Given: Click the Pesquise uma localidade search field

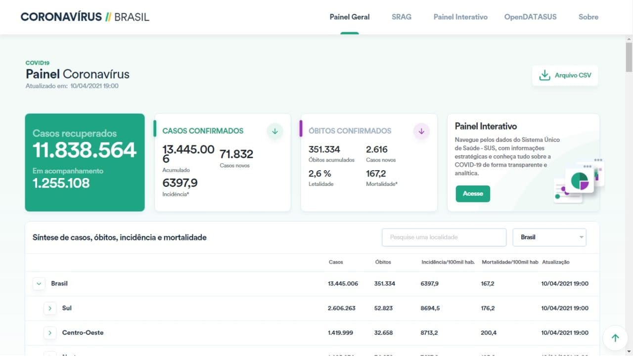Looking at the screenshot, I should point(444,237).
